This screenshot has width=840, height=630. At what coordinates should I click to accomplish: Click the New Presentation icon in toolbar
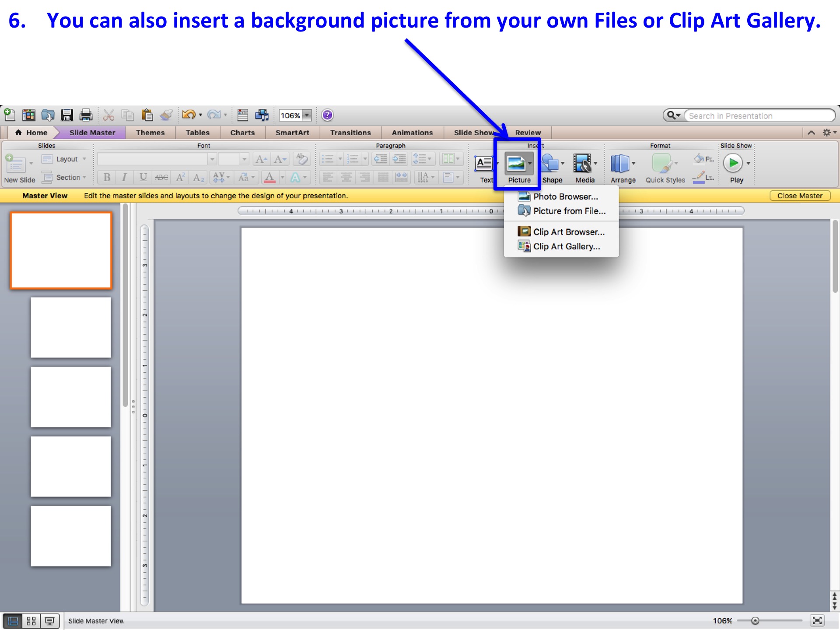pos(10,115)
